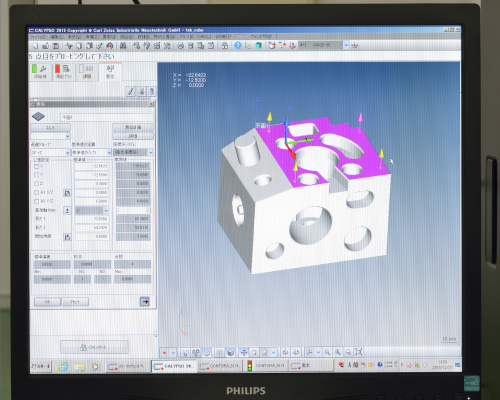Select the shaded cube render icon

[x=231, y=352]
